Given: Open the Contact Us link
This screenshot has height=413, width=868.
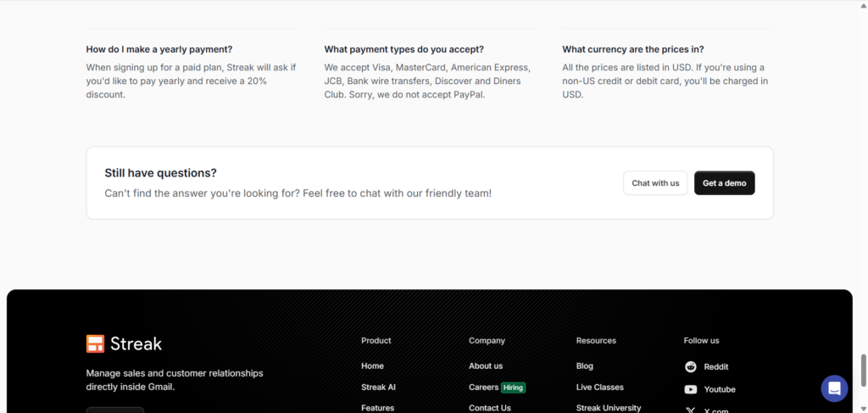Looking at the screenshot, I should tap(490, 408).
